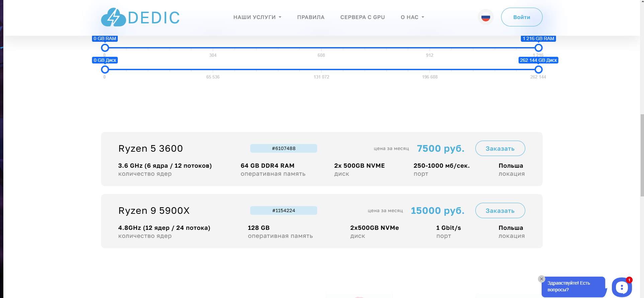Screen dimensions: 644x298
Task: Click the maximum disk slider handle
Action: [x=538, y=69]
